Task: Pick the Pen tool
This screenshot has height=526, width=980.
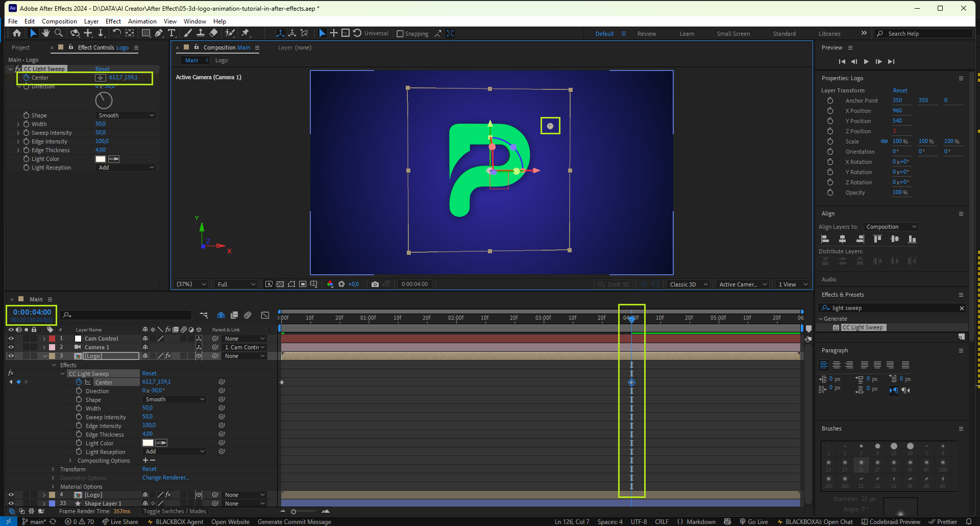Action: point(159,33)
